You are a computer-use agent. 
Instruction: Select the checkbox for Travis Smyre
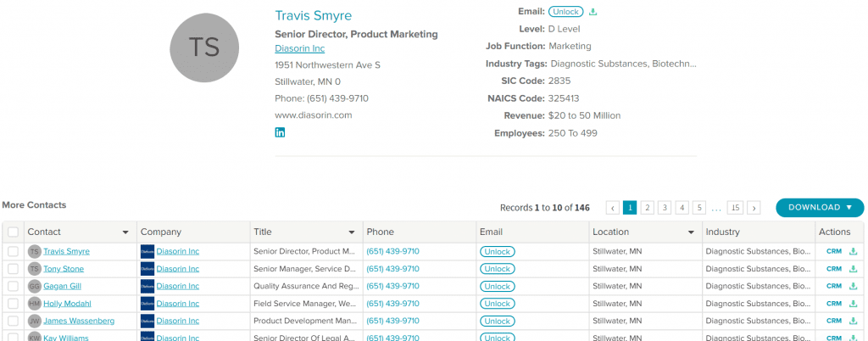pos(13,251)
